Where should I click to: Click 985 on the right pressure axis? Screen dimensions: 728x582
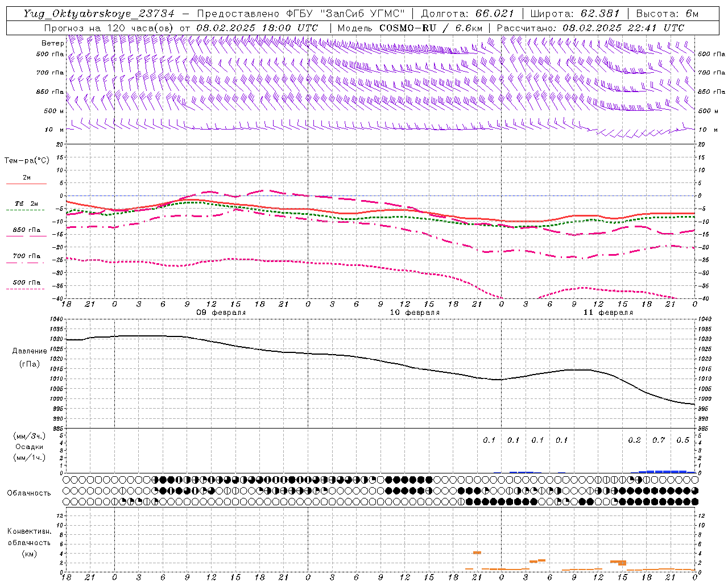tap(703, 429)
